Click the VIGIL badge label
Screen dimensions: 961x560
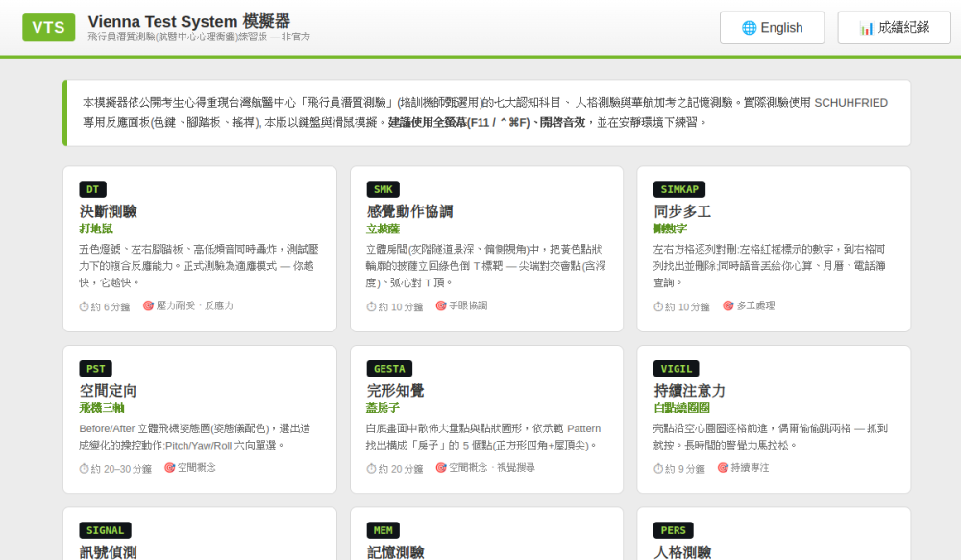coord(676,369)
